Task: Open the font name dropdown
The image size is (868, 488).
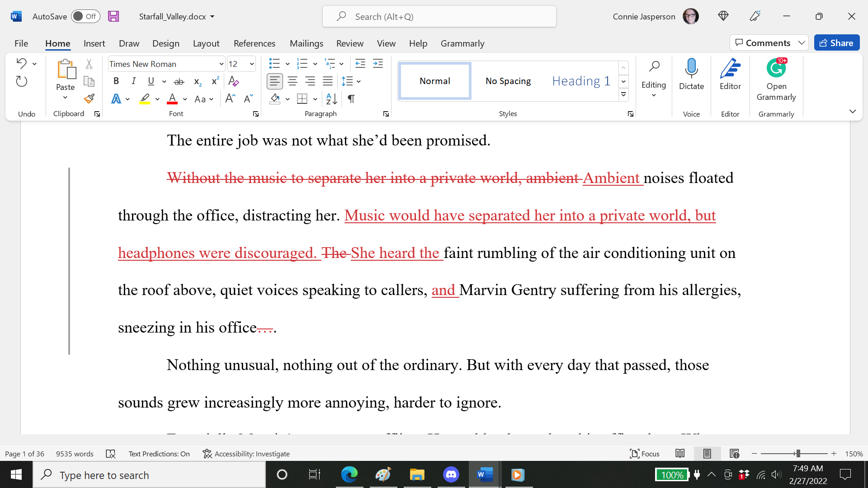Action: (221, 64)
